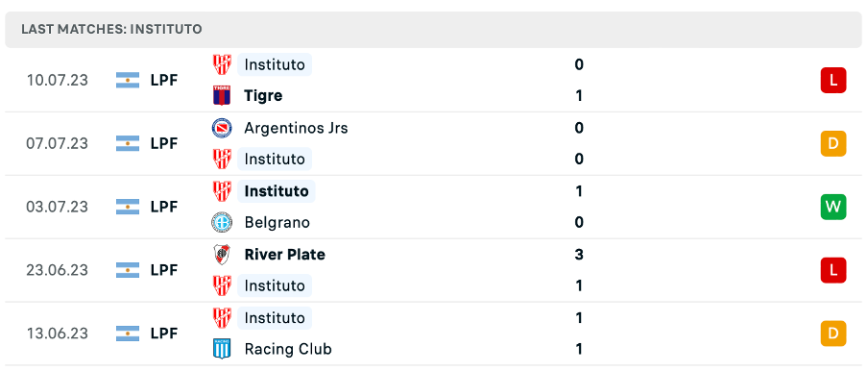Click the Argentinos Jrs club crest
The width and height of the screenshot is (868, 371).
tap(222, 128)
